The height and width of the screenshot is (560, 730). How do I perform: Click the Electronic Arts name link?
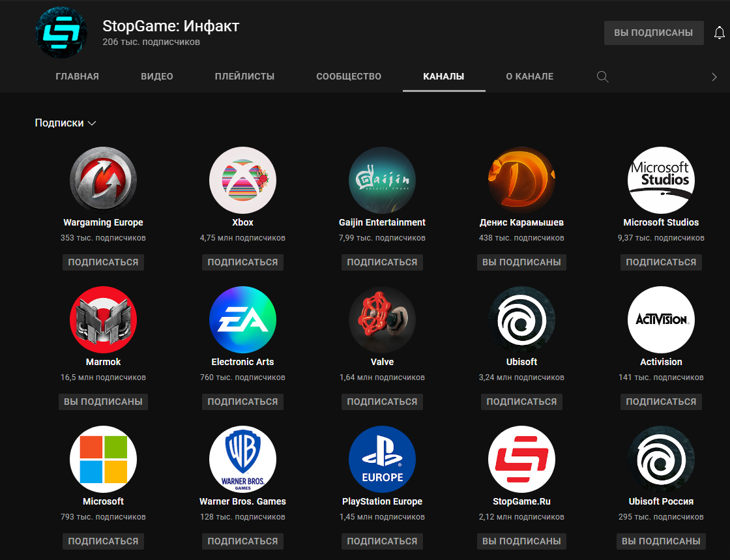coord(242,362)
